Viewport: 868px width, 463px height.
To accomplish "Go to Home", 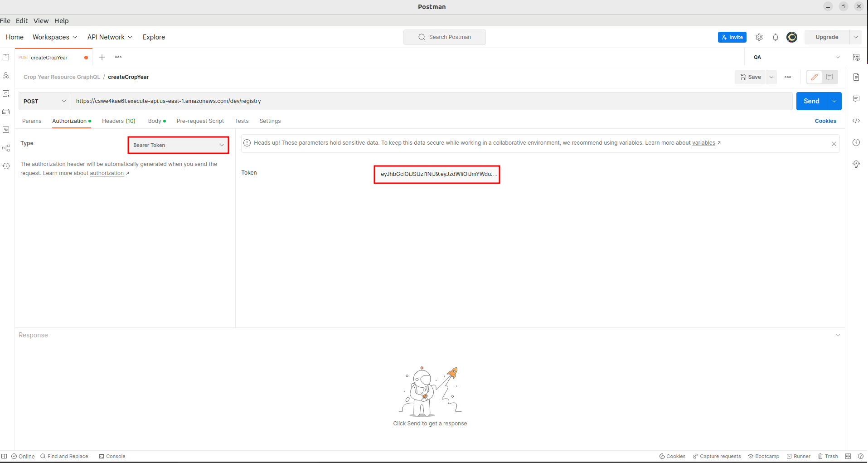I will (x=15, y=37).
